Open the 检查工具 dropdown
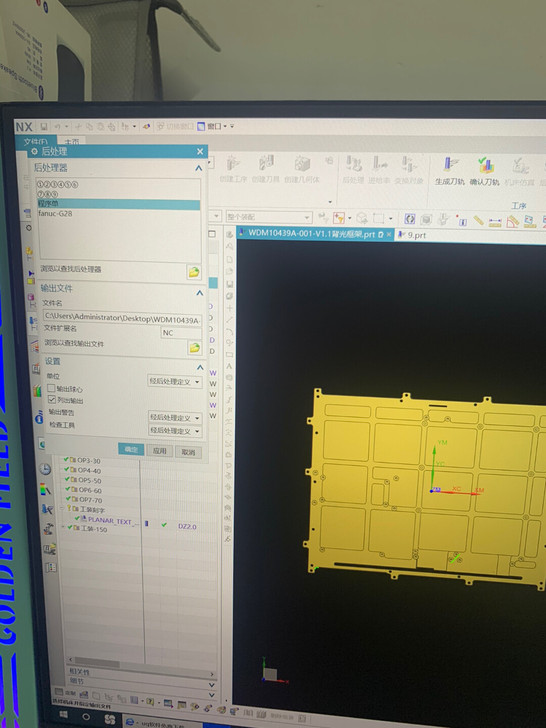 coord(175,430)
